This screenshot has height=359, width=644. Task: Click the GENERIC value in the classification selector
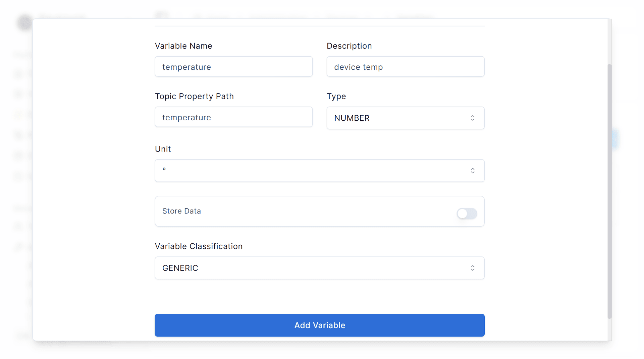pyautogui.click(x=180, y=268)
